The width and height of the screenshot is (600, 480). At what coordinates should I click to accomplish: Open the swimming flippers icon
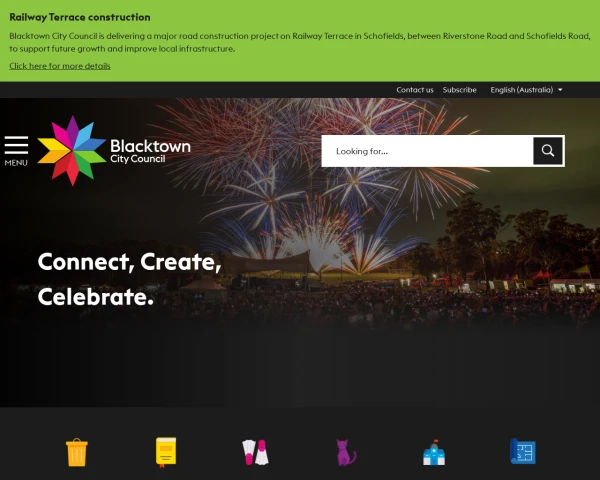pyautogui.click(x=255, y=452)
